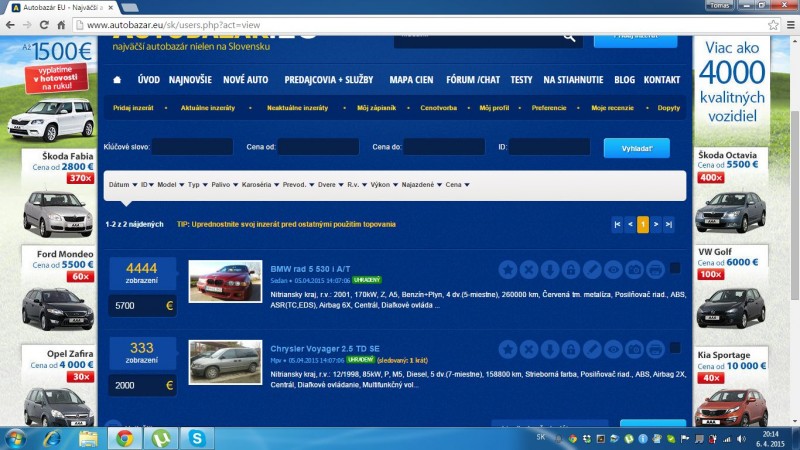Click the printer icon on Chrysler listing
The height and width of the screenshot is (450, 800).
(x=655, y=349)
